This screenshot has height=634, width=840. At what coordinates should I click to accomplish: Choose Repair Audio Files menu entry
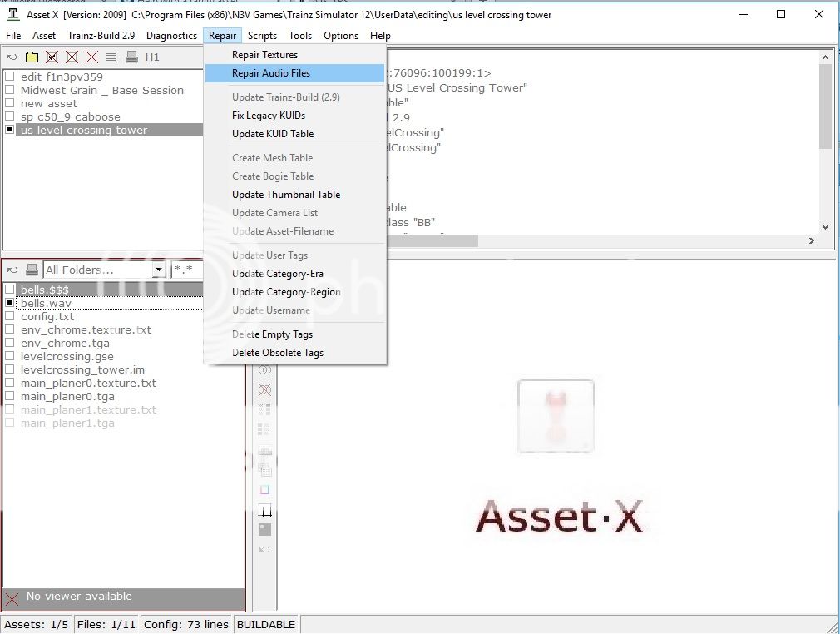coord(294,73)
